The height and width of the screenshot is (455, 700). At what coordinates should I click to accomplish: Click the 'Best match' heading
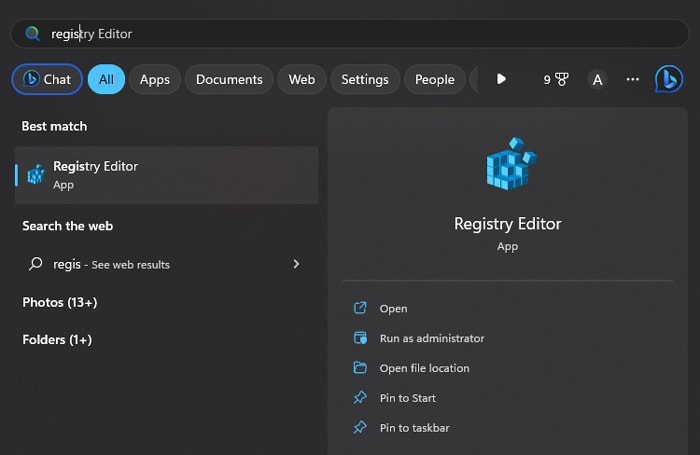(54, 126)
